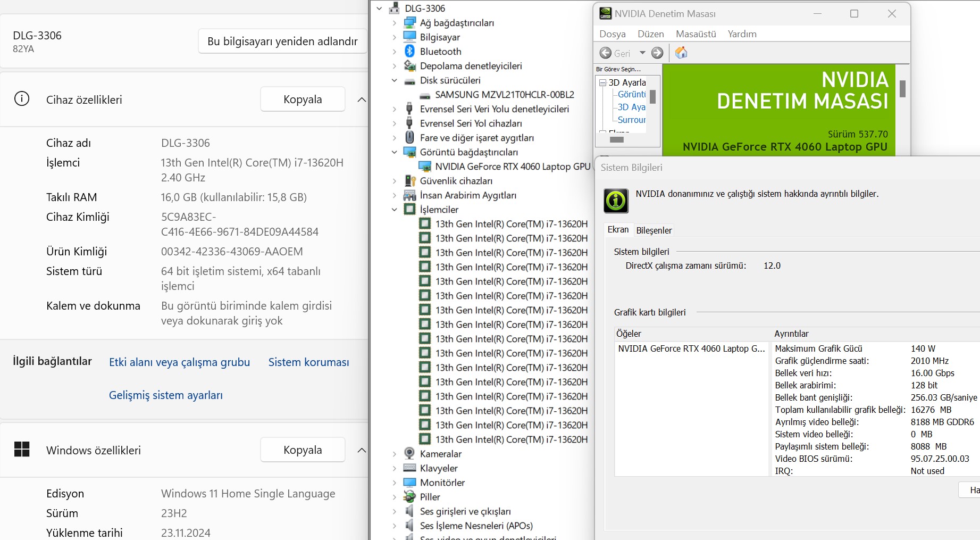This screenshot has width=980, height=540.
Task: Select NVIDIA GeForce RTX 4060 row in Öğeler list
Action: 691,348
